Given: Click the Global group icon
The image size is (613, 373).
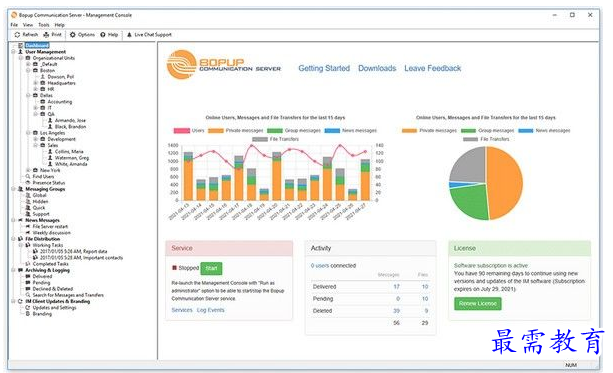Looking at the screenshot, I should (x=28, y=195).
